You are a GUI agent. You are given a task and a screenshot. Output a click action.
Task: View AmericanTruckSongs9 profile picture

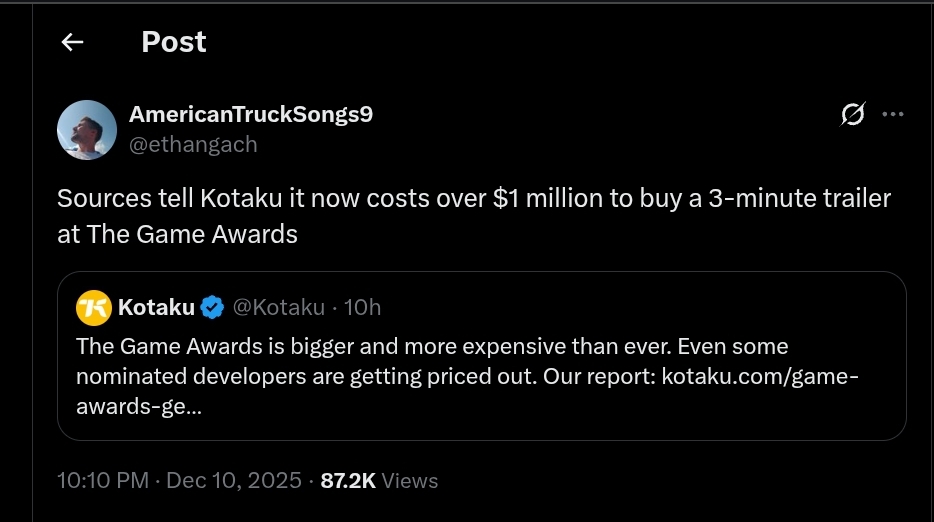pyautogui.click(x=87, y=130)
